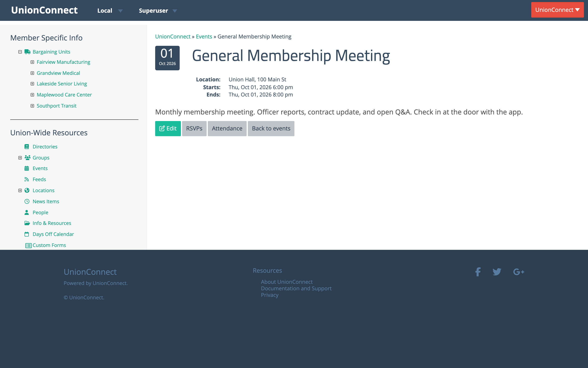Click the UnionConnect logo in header

coord(44,10)
